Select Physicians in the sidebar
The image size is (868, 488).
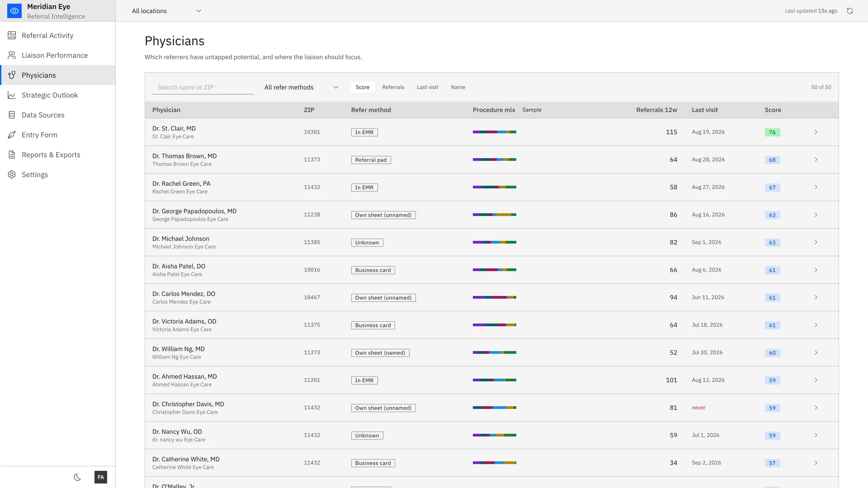click(x=58, y=75)
